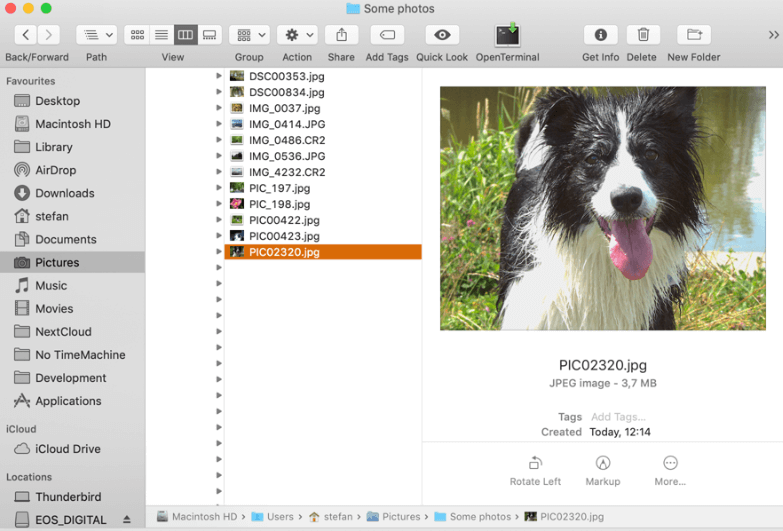
Task: Select Downloads in the sidebar
Action: (64, 193)
